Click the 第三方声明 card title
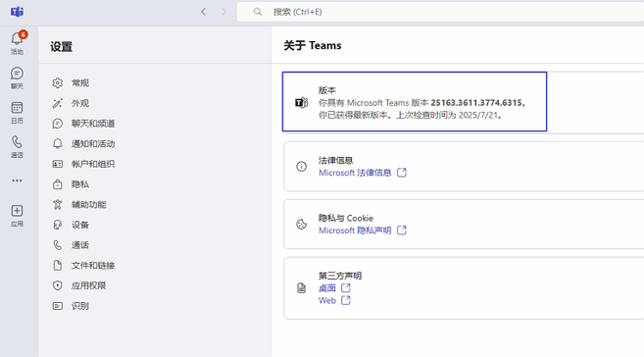This screenshot has height=357, width=644. pyautogui.click(x=340, y=276)
